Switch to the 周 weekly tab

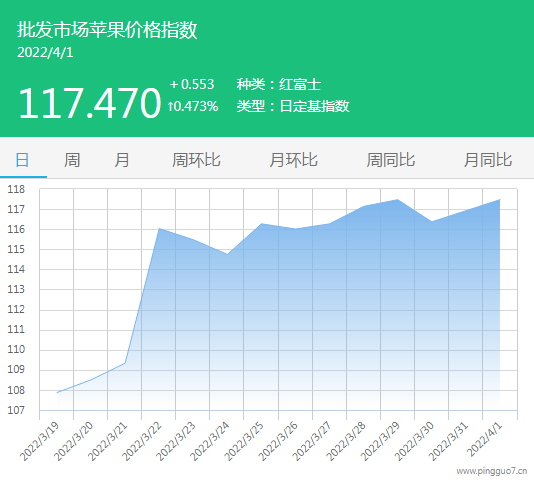point(72,160)
